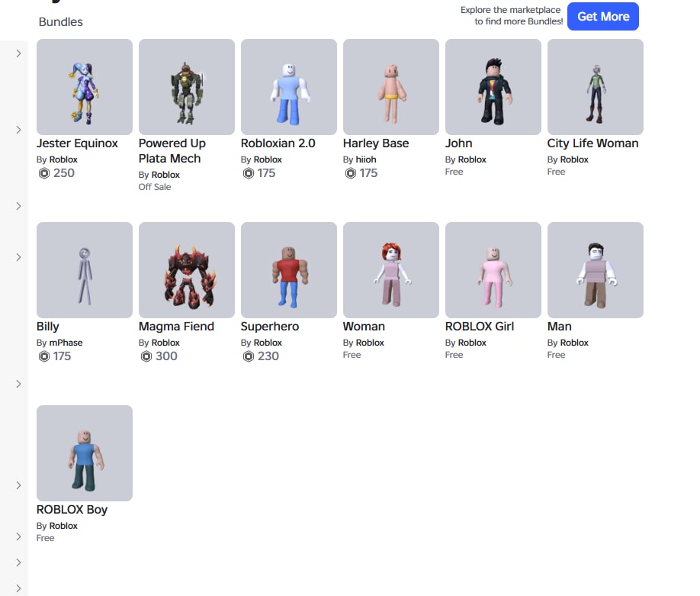
Task: Open the ROBLOX Girl title link
Action: [x=480, y=327]
